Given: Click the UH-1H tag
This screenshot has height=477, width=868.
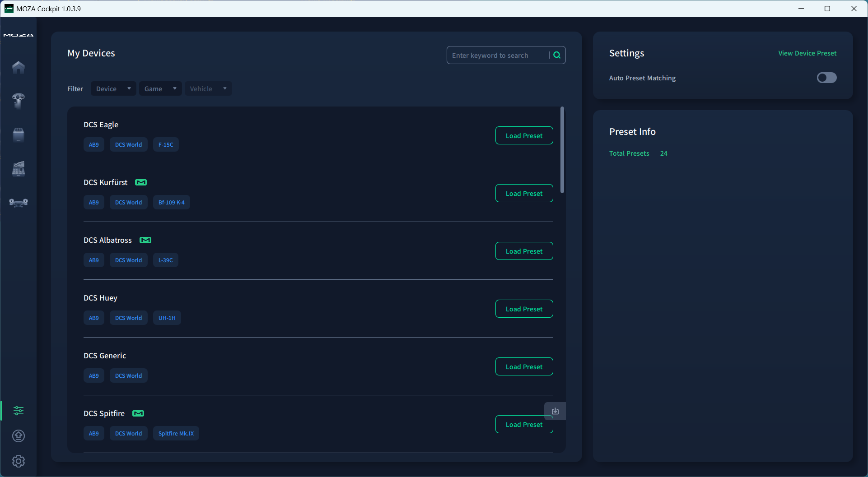Looking at the screenshot, I should pyautogui.click(x=167, y=318).
